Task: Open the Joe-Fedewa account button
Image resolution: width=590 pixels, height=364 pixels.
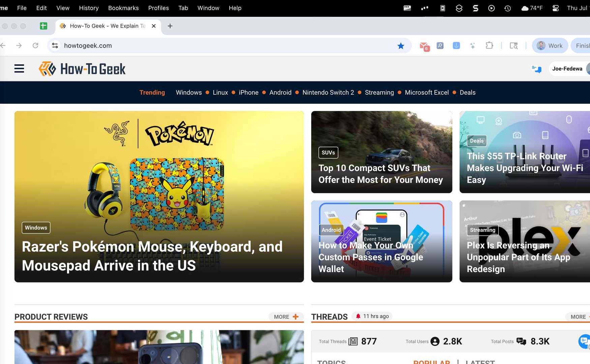Action: (x=569, y=69)
